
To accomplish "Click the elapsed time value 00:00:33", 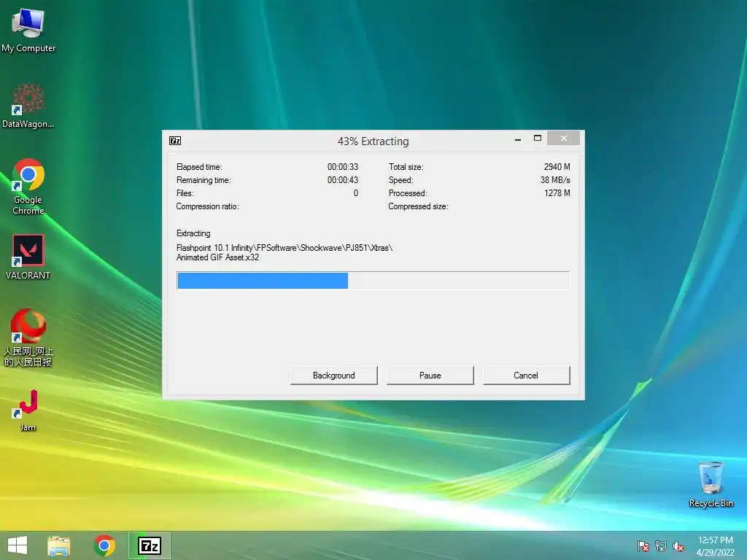I will [343, 167].
